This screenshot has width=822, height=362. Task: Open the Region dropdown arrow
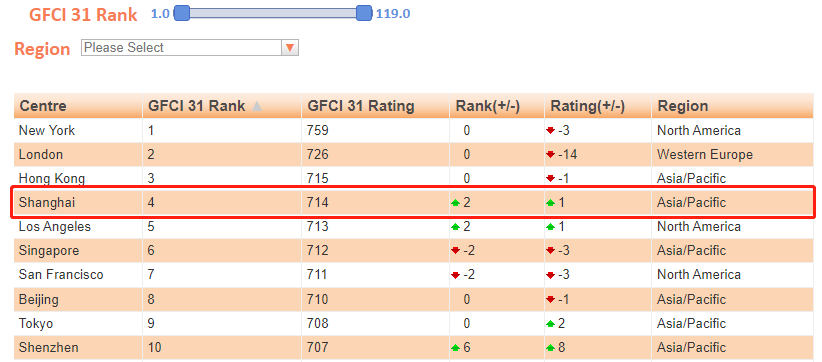coord(290,48)
